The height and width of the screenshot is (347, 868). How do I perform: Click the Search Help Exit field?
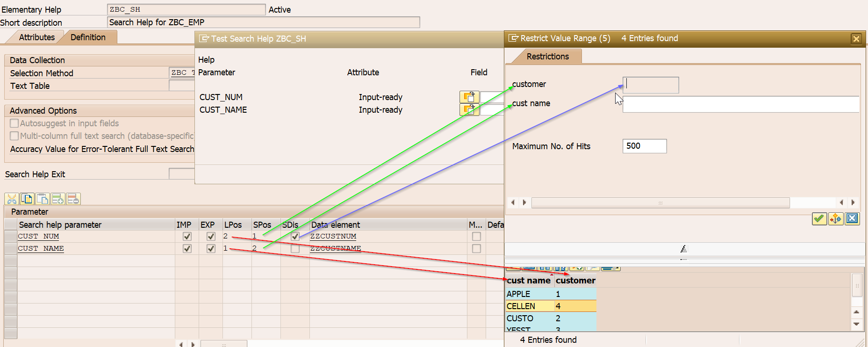tap(182, 173)
